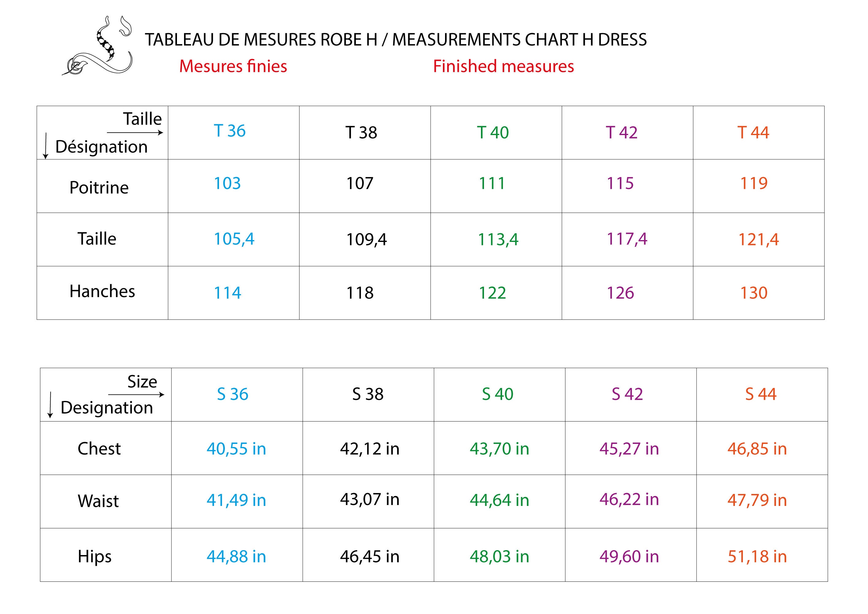Click the Poitrine row label

click(x=99, y=188)
